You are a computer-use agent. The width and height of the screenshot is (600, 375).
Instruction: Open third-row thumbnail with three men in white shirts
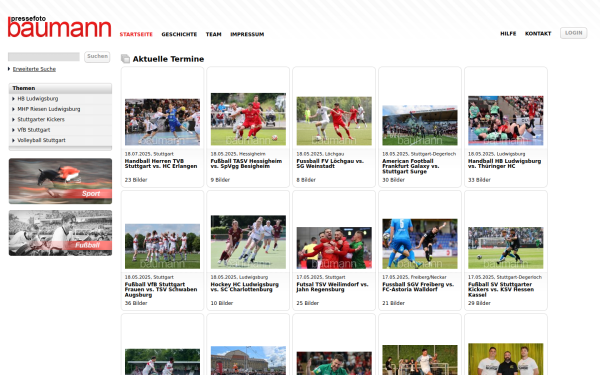point(505,359)
